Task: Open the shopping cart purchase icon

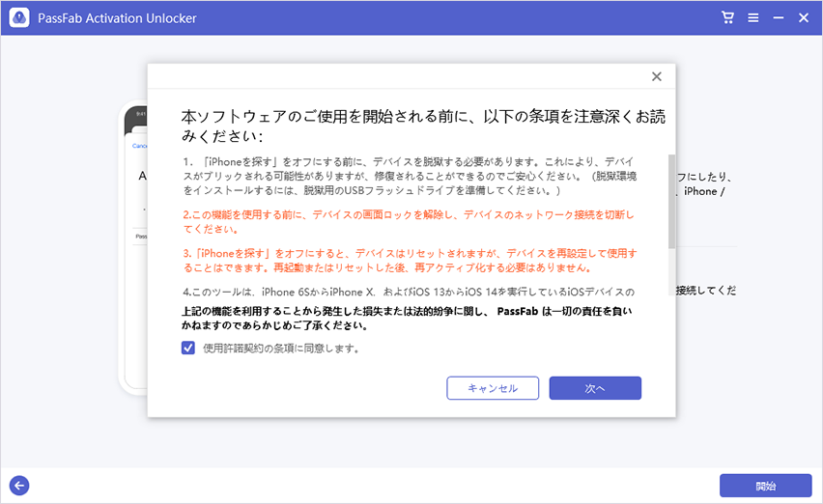Action: pos(727,17)
